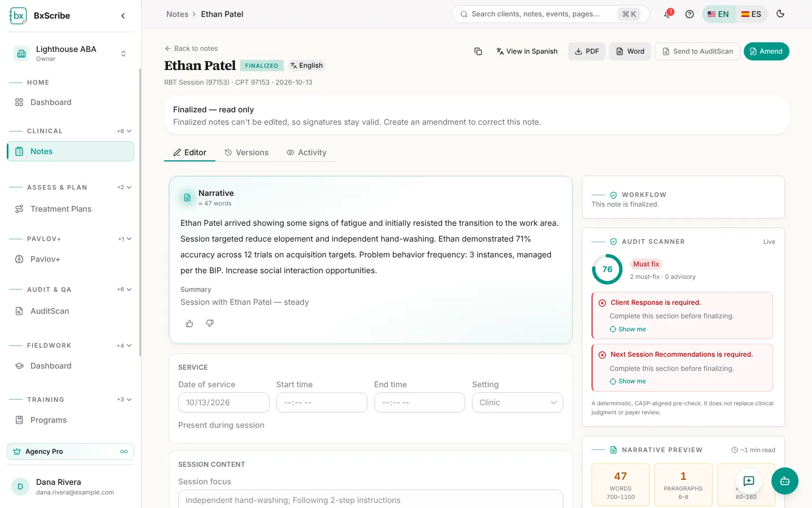This screenshot has height=508, width=812.
Task: Focus the global search field
Action: pyautogui.click(x=551, y=14)
